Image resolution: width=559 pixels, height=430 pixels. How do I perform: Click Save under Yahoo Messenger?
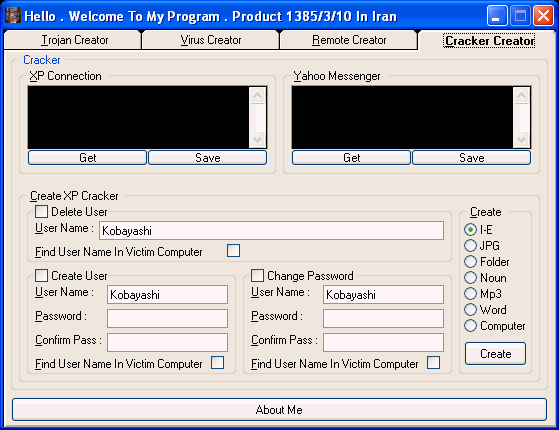(x=471, y=158)
